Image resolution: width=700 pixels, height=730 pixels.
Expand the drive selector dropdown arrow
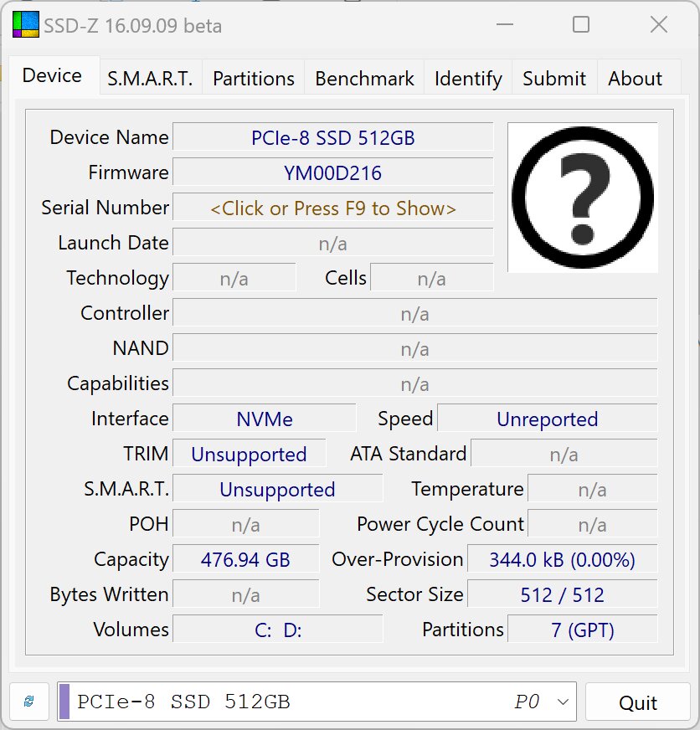click(x=563, y=702)
